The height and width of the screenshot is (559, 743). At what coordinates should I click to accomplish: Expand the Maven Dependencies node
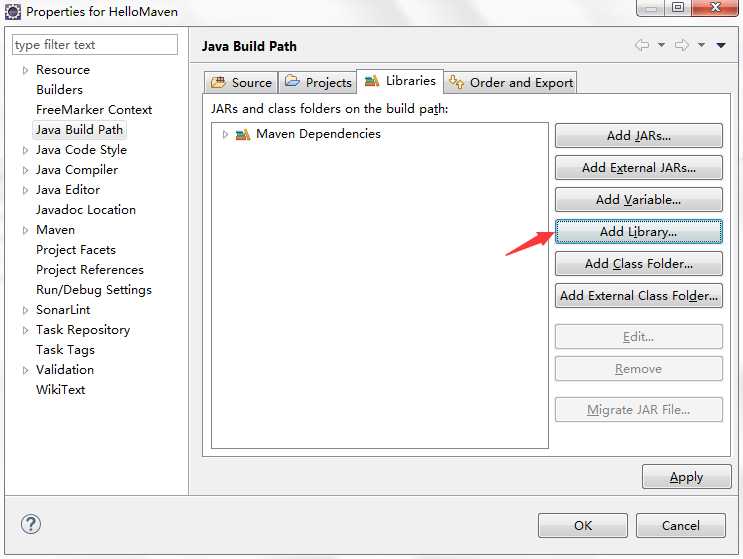pyautogui.click(x=225, y=135)
